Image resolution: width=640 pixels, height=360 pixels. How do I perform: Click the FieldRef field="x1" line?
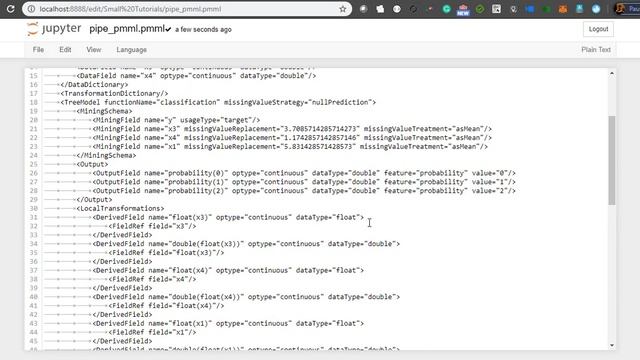coord(152,332)
